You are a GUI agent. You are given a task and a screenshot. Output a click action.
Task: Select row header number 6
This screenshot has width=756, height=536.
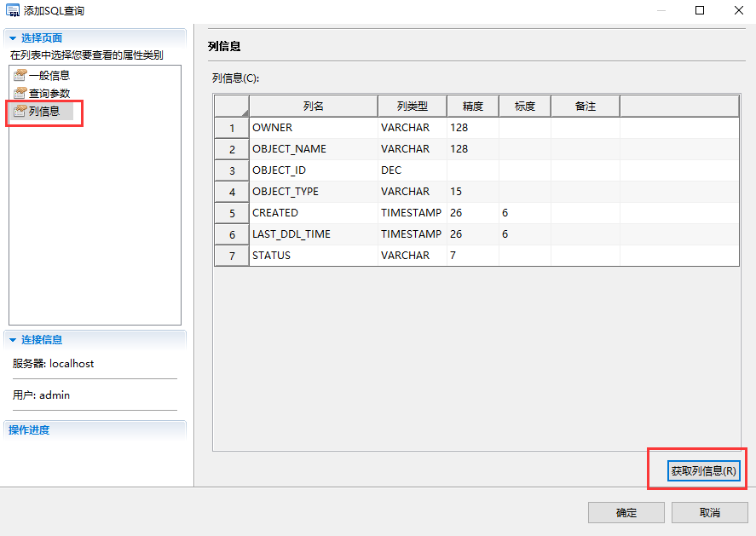coord(232,233)
